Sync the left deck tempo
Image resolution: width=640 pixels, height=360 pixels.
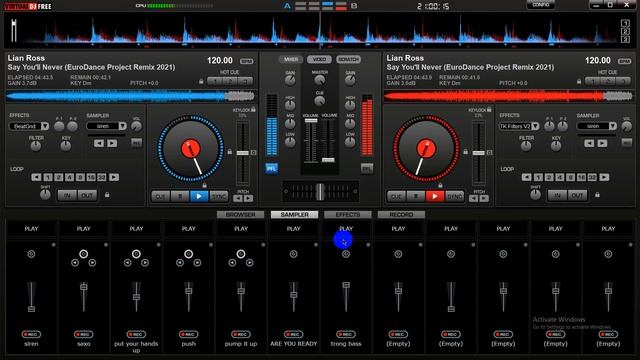(x=218, y=196)
